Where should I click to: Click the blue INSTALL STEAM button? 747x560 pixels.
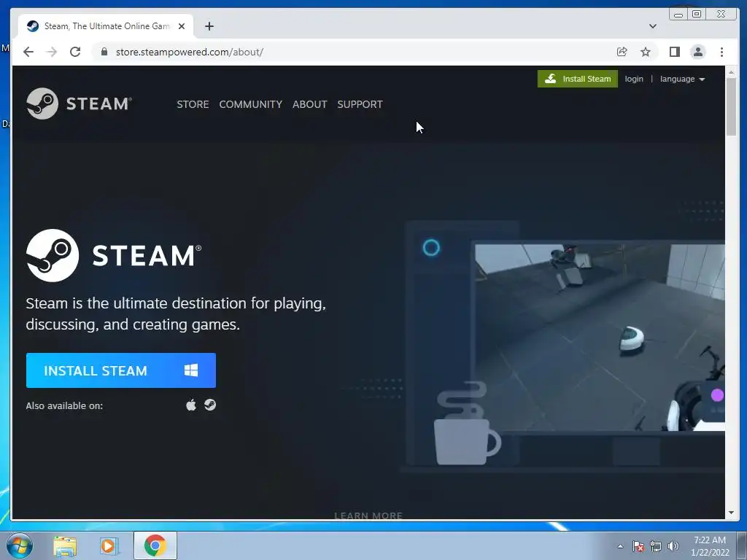(x=121, y=370)
